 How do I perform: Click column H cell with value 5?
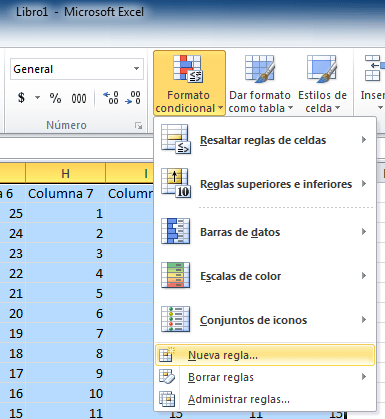(65, 293)
